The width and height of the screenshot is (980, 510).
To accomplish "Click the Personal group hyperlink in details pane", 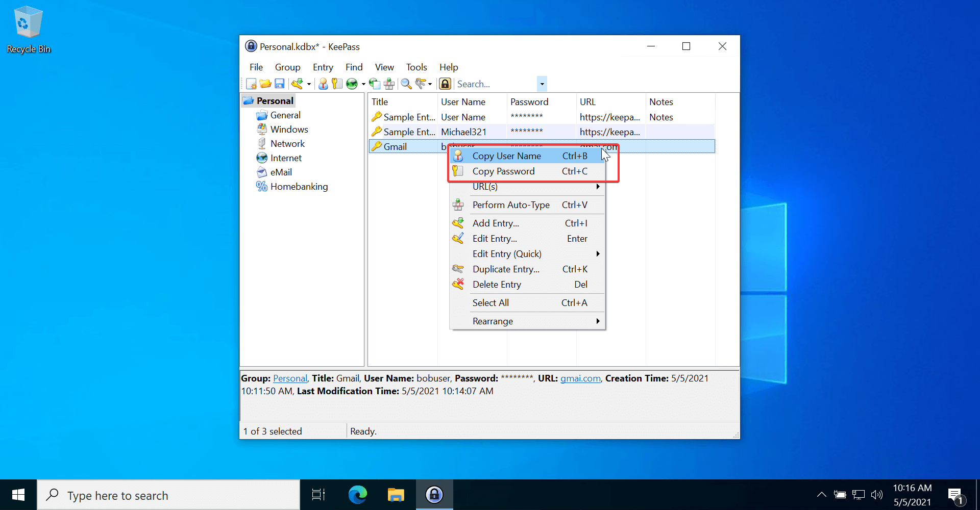I will pos(289,378).
